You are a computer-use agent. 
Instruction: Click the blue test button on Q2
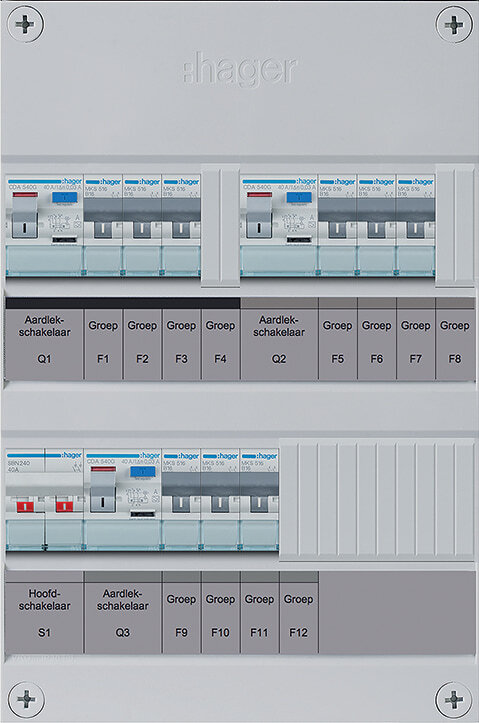(x=299, y=198)
